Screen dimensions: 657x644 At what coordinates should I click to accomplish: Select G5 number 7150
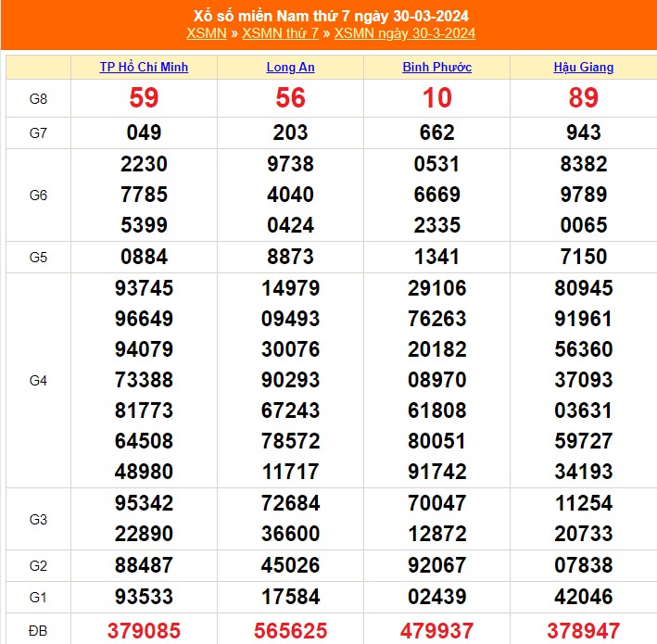pyautogui.click(x=584, y=257)
